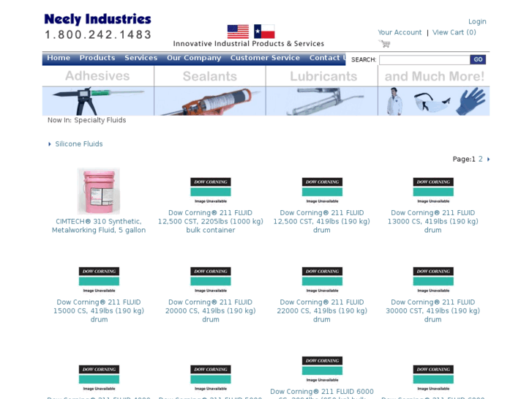Open Neely Industries logo
The image size is (532, 399).
click(98, 19)
